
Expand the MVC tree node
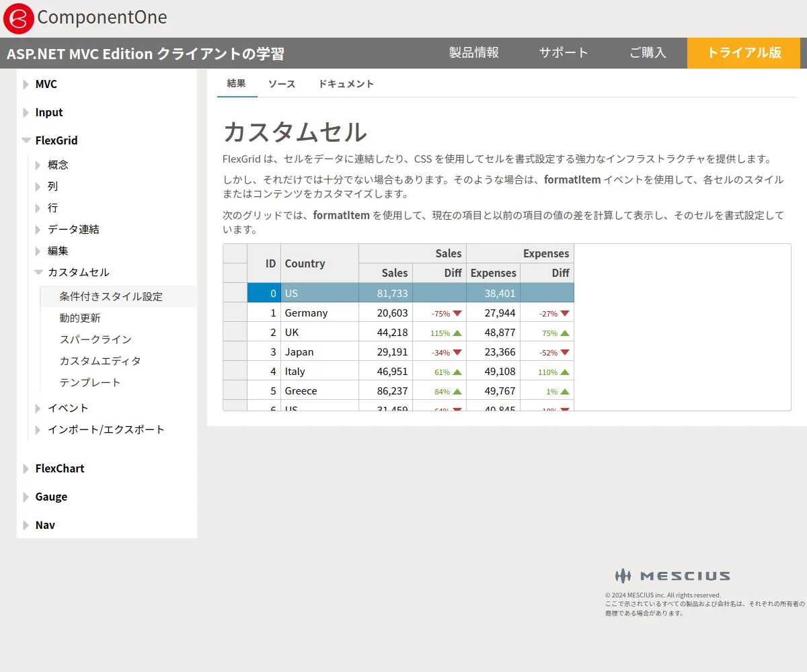tap(26, 84)
